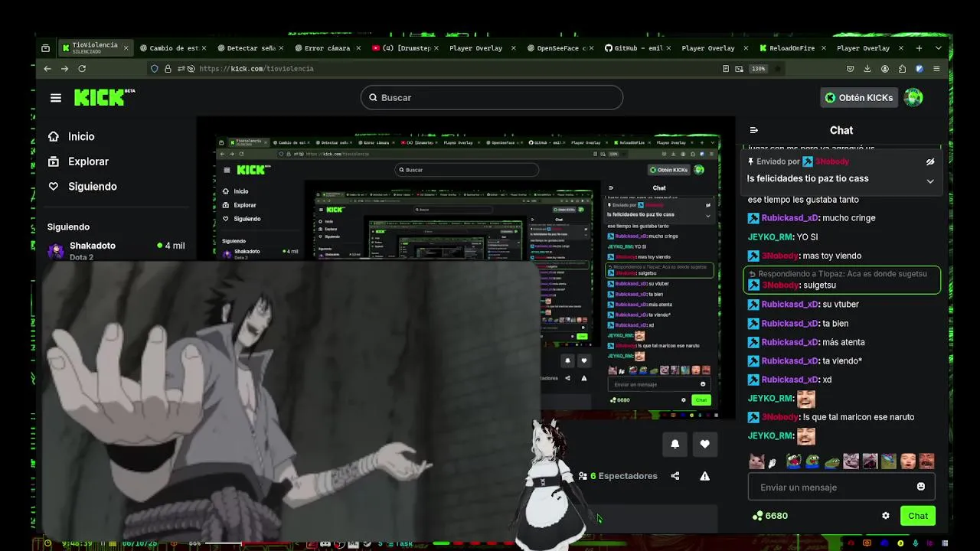The width and height of the screenshot is (980, 551).
Task: Open the extensions puzzle icon
Action: click(903, 69)
